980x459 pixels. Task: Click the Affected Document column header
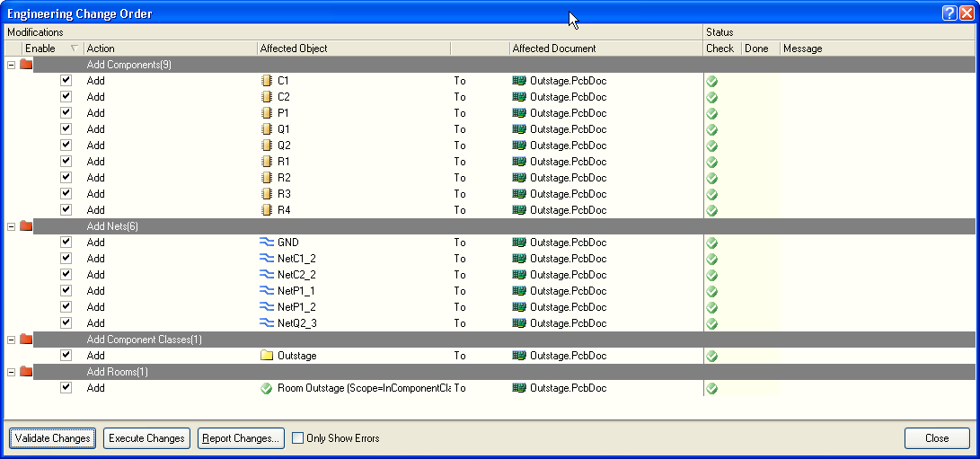coord(605,49)
